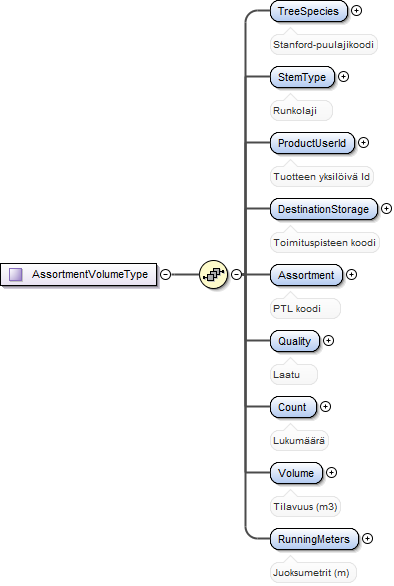394x586 pixels.
Task: Expand the Assortment element
Action: click(351, 275)
